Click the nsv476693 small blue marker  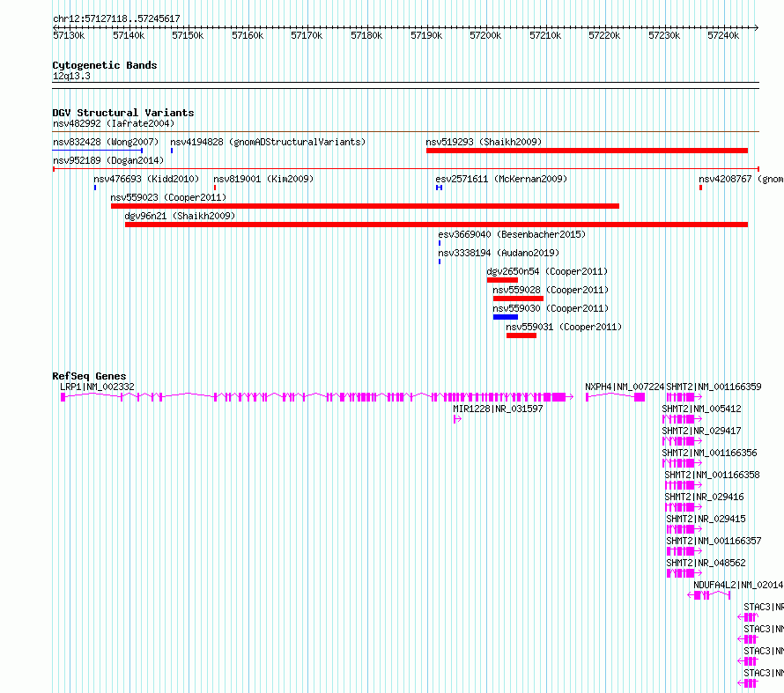click(x=95, y=188)
